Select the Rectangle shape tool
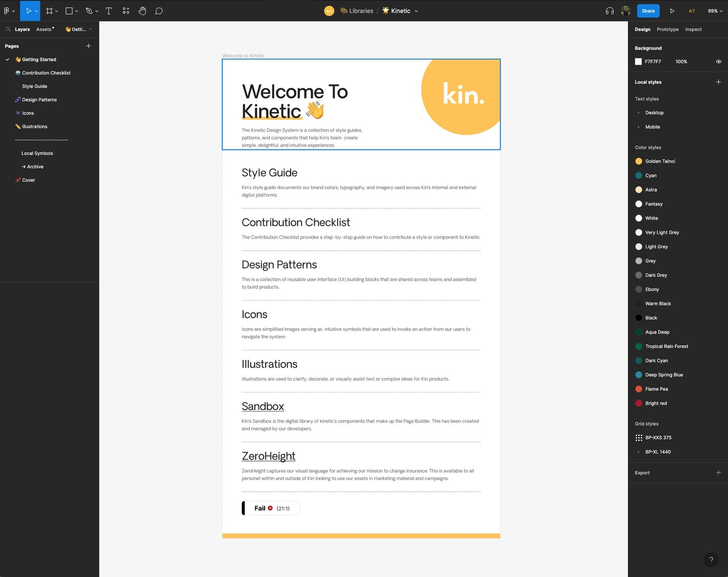The height and width of the screenshot is (577, 728). pos(69,10)
